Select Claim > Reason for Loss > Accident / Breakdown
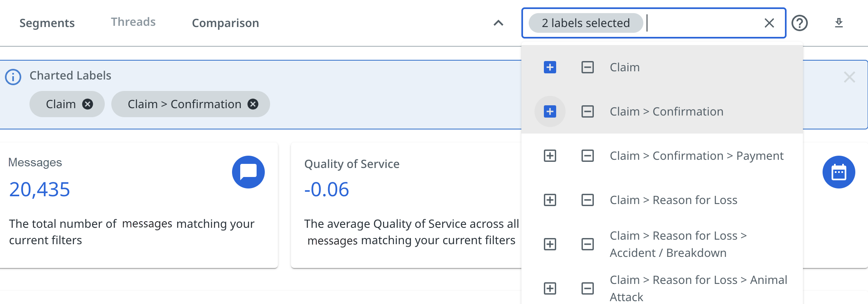 tap(678, 244)
